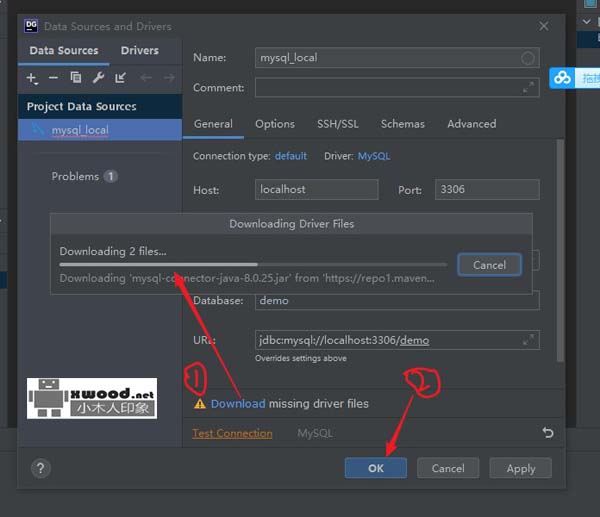Click the forward navigation arrow

[x=169, y=78]
